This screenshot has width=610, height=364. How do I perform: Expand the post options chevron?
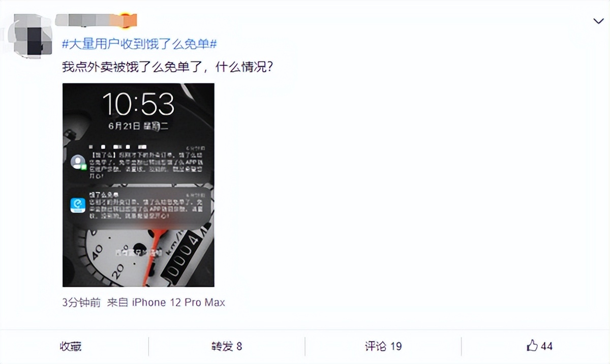(x=598, y=21)
